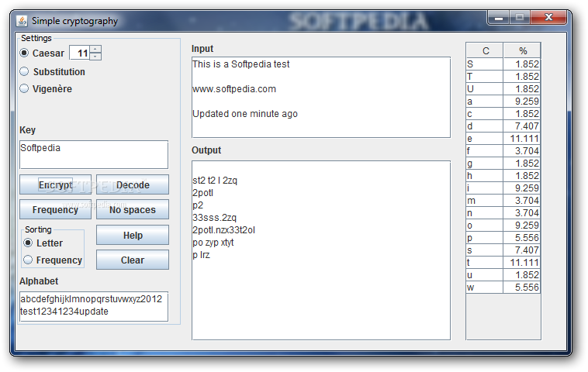Select the row for character S

[x=503, y=64]
